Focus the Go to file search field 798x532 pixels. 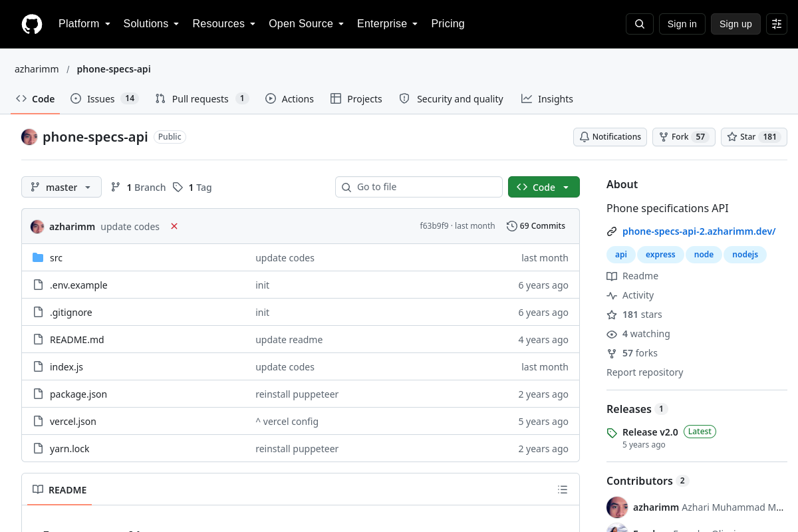[419, 187]
